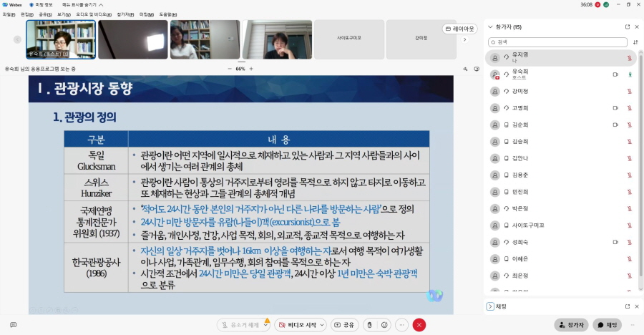Toggle 김용준 muted microphone icon

[x=629, y=175]
